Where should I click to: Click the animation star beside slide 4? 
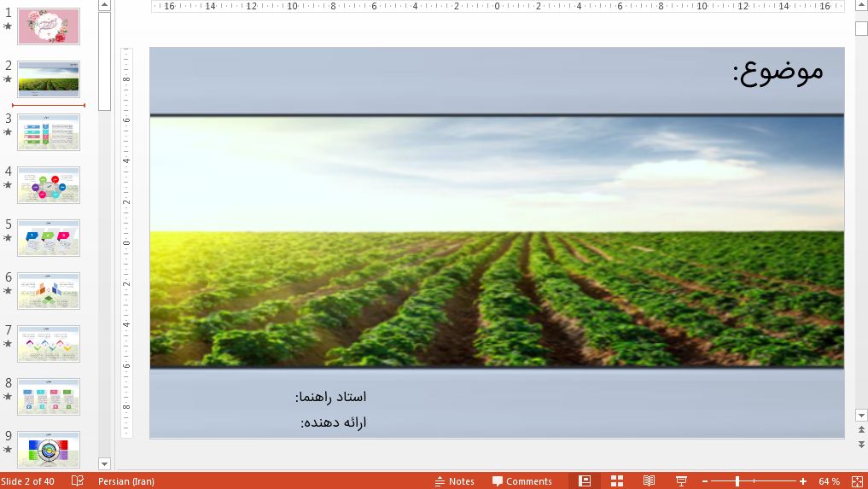8,184
